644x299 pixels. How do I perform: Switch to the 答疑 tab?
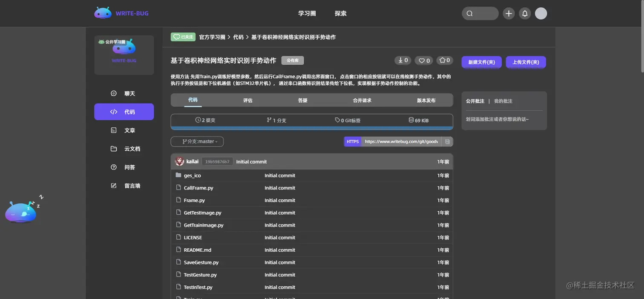[303, 101]
